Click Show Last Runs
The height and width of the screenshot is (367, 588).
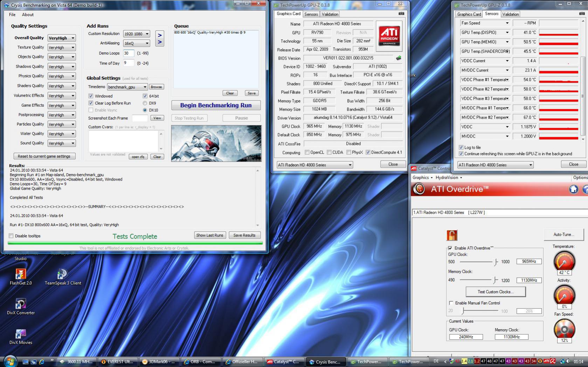[210, 235]
